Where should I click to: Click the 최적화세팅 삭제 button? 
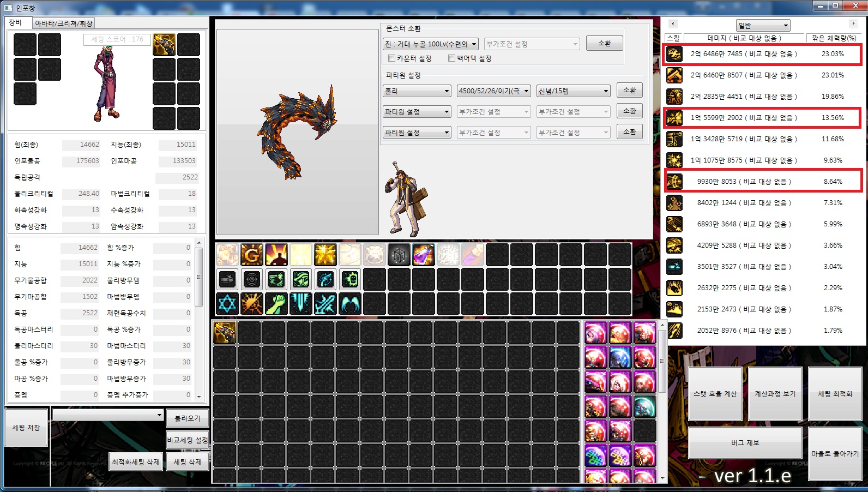(136, 462)
